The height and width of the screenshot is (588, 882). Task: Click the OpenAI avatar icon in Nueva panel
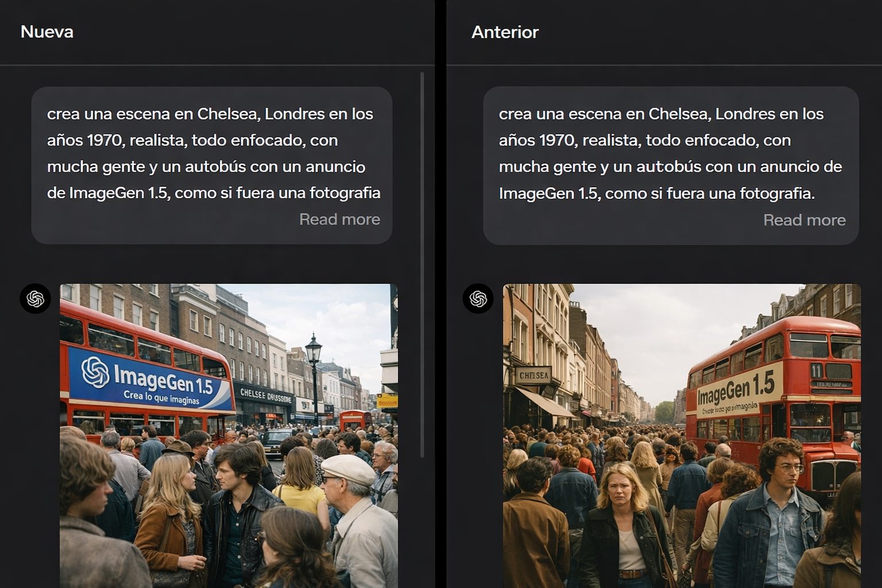click(36, 299)
